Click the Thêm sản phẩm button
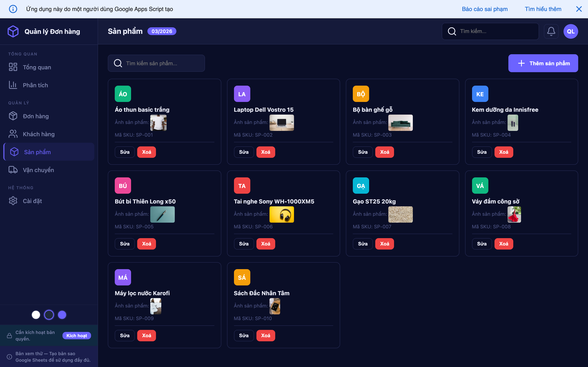Viewport: 588px width, 367px height. tap(543, 63)
